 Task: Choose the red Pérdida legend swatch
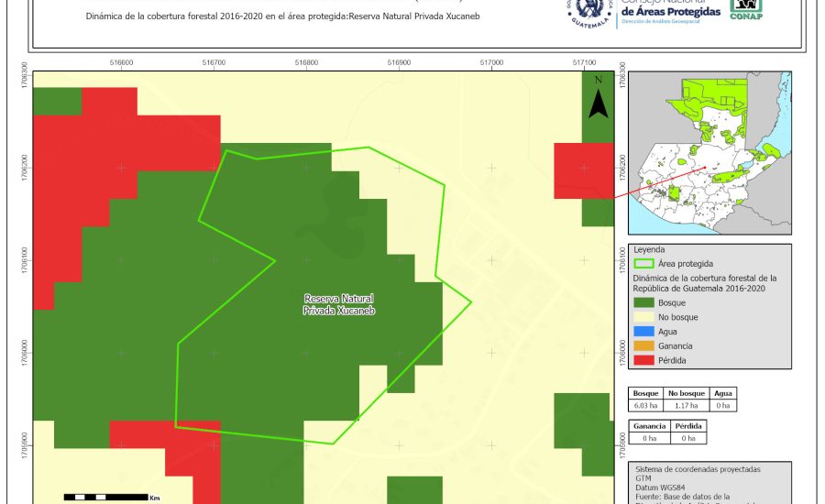point(645,360)
